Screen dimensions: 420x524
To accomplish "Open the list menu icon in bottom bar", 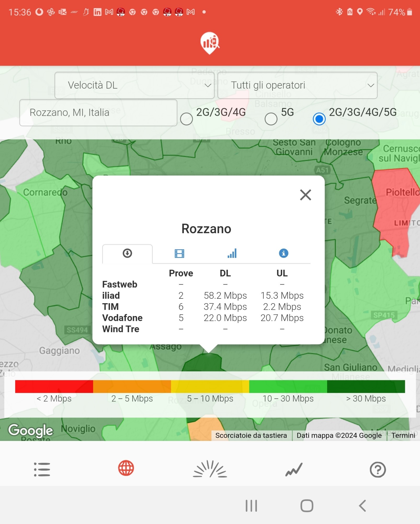I will pyautogui.click(x=42, y=469).
